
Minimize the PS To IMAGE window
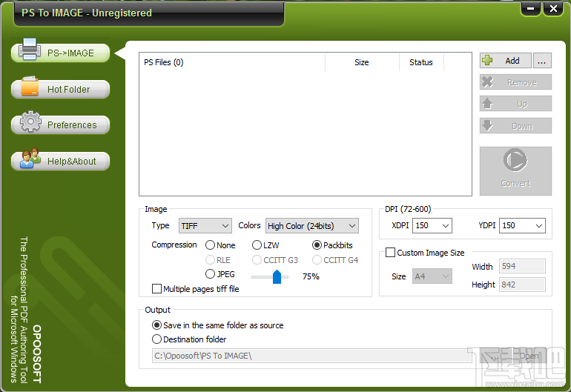point(531,8)
